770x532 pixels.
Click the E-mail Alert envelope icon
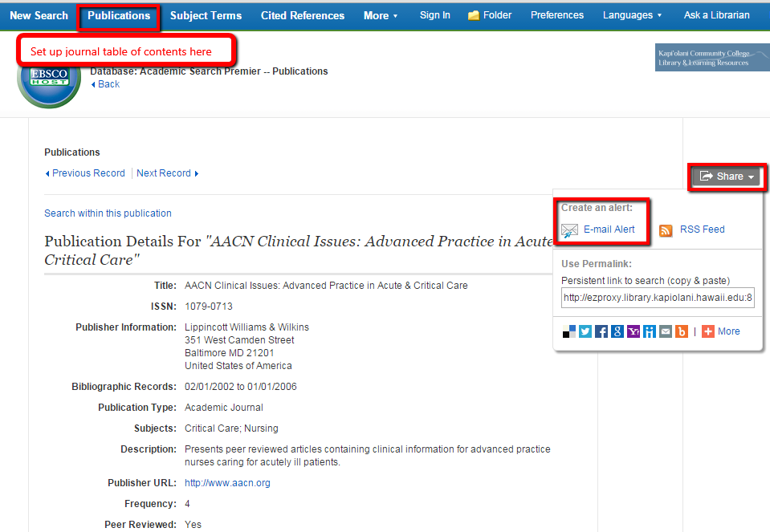pyautogui.click(x=569, y=229)
